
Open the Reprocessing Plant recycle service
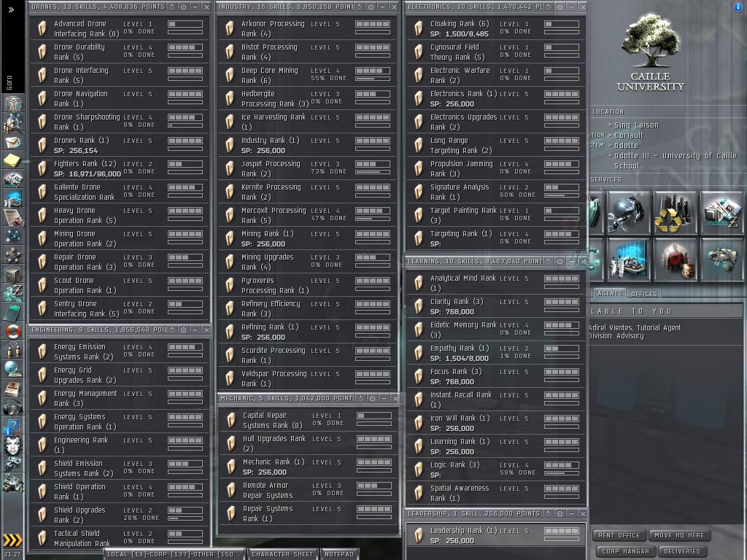click(675, 212)
